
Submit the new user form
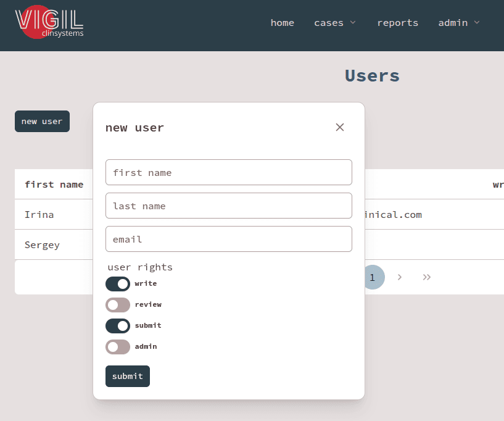coord(128,376)
